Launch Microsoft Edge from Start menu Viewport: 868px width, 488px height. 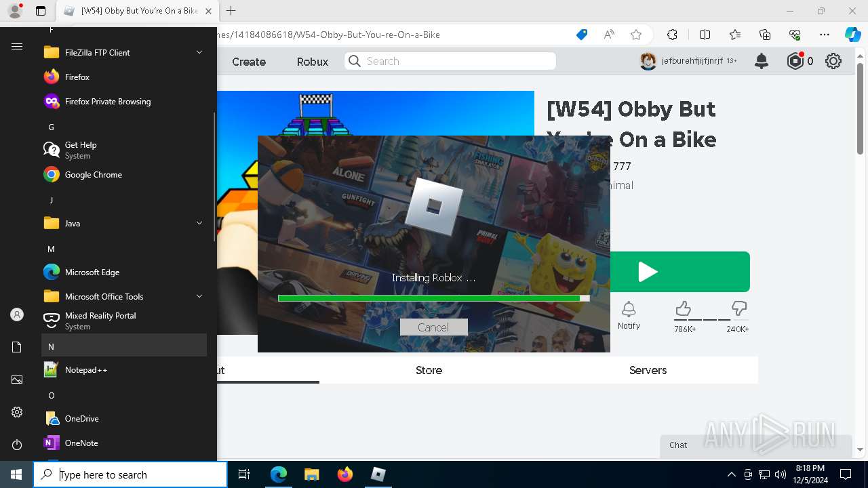pos(124,272)
